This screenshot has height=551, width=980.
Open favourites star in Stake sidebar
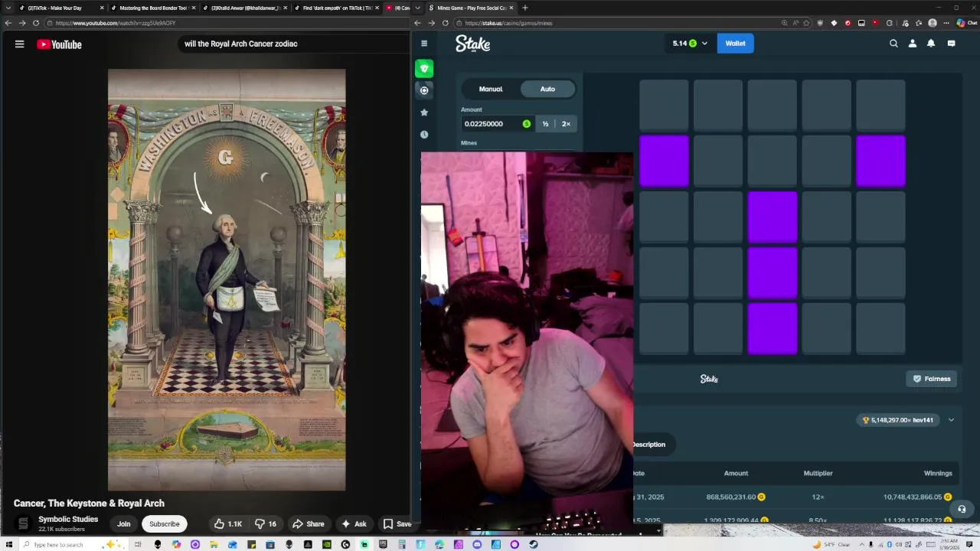point(424,112)
